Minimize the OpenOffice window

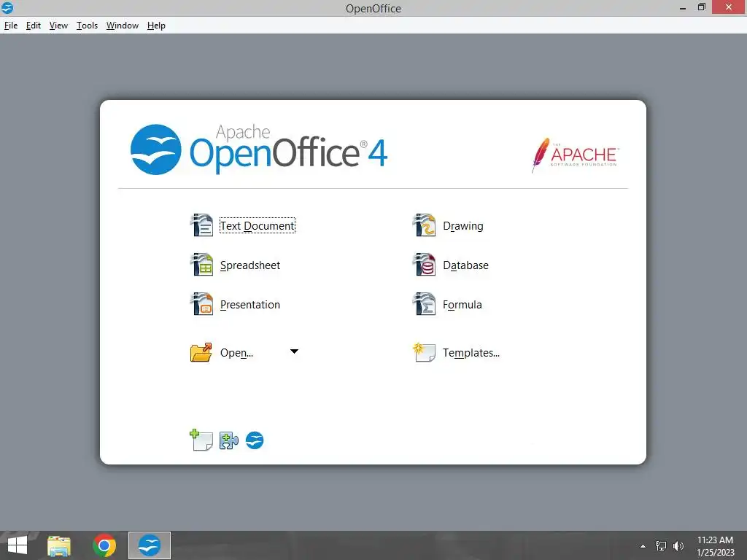click(683, 8)
